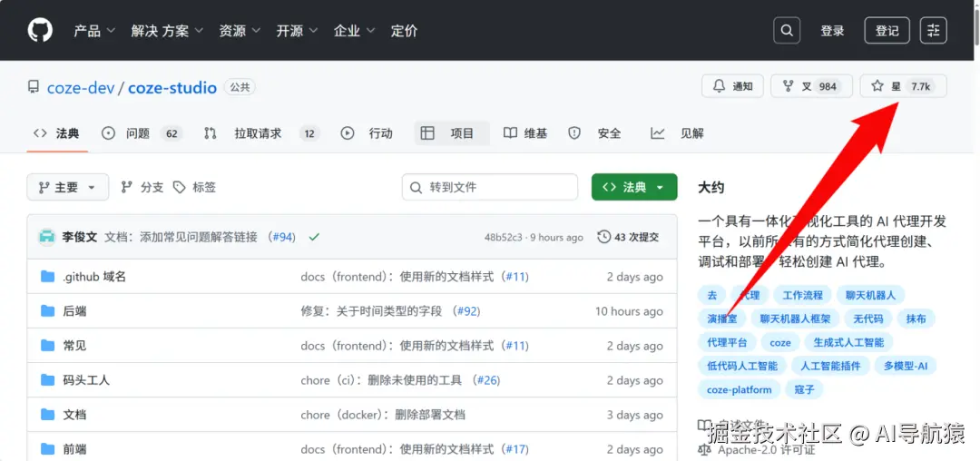The image size is (980, 461).
Task: Click the 常见 folder icon
Action: pyautogui.click(x=47, y=345)
